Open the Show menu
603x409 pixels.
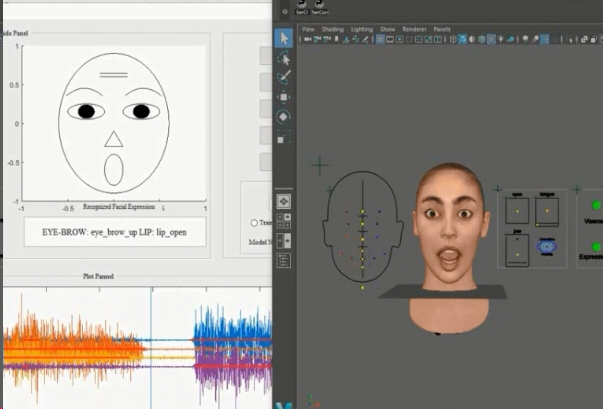click(x=387, y=29)
